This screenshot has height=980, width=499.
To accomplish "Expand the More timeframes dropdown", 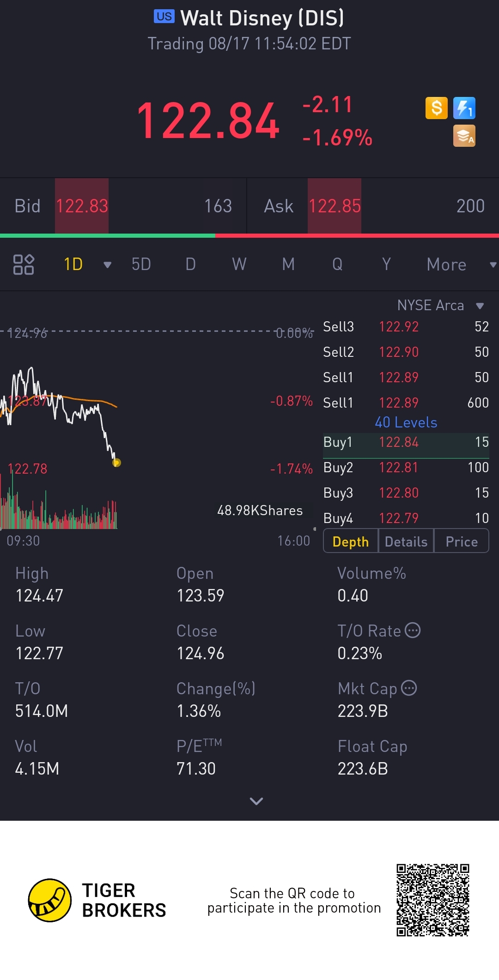I will [493, 265].
